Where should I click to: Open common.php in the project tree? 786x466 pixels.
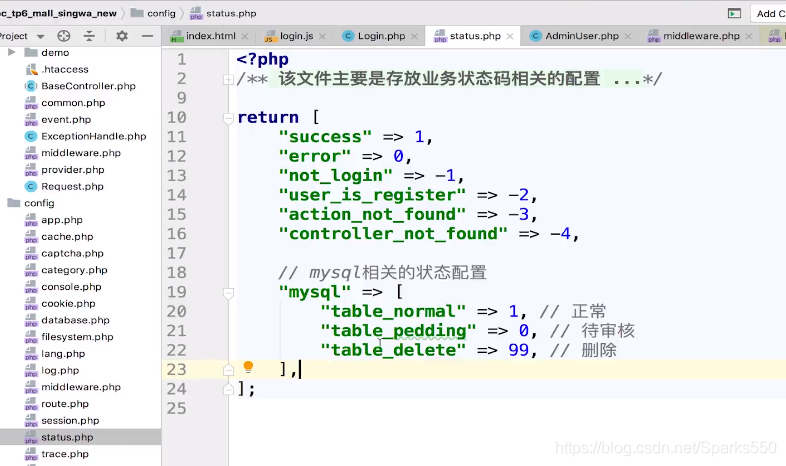tap(73, 103)
